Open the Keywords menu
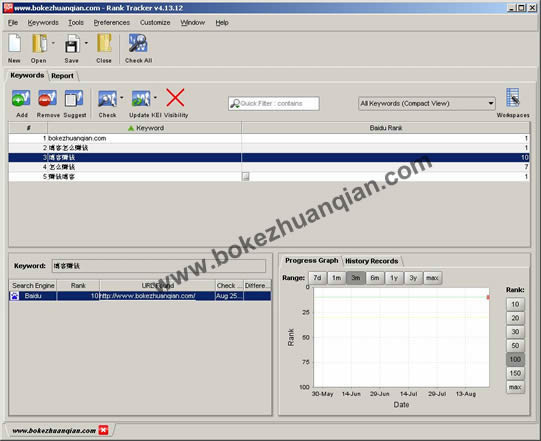This screenshot has height=441, width=541. click(43, 23)
